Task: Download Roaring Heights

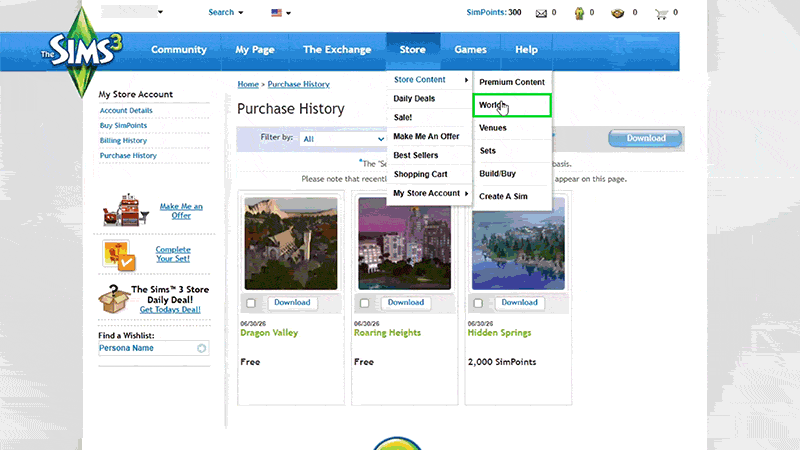Action: coord(406,303)
